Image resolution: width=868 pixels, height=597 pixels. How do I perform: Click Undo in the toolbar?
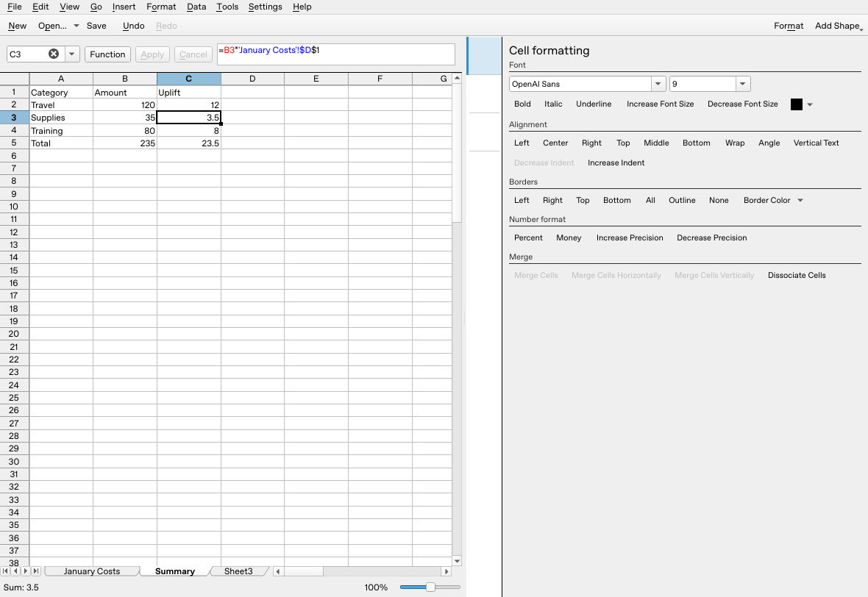[x=133, y=26]
